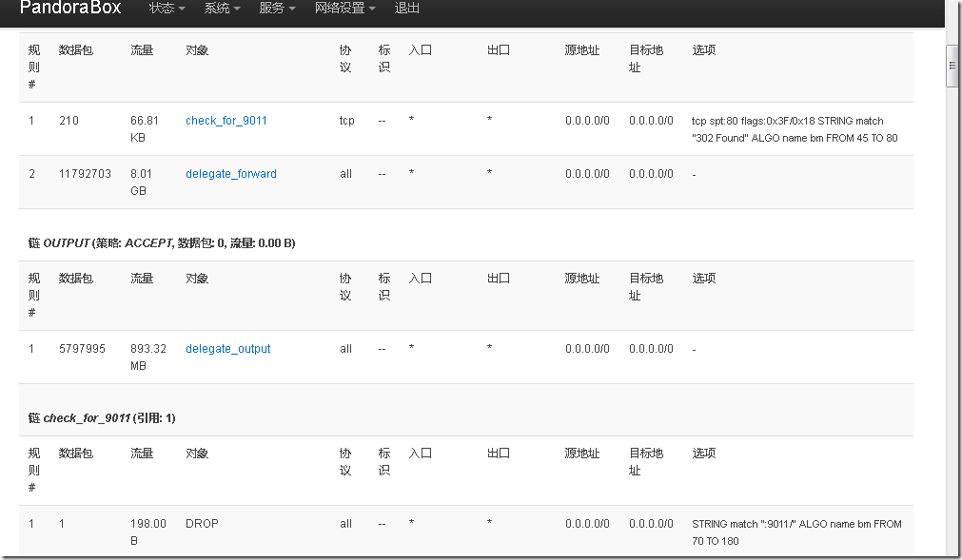Click the 893.32 MB traffic value

(x=148, y=357)
